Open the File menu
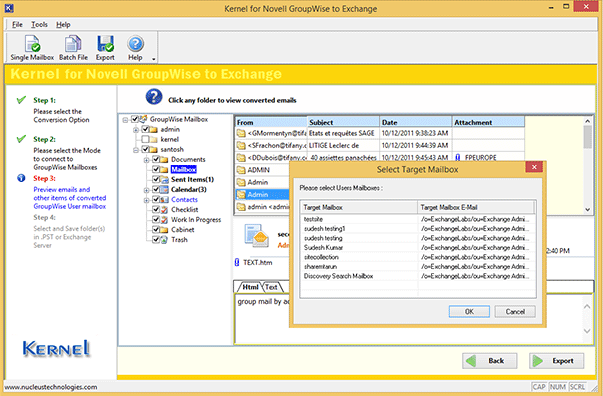This screenshot has width=603, height=396. [x=17, y=25]
